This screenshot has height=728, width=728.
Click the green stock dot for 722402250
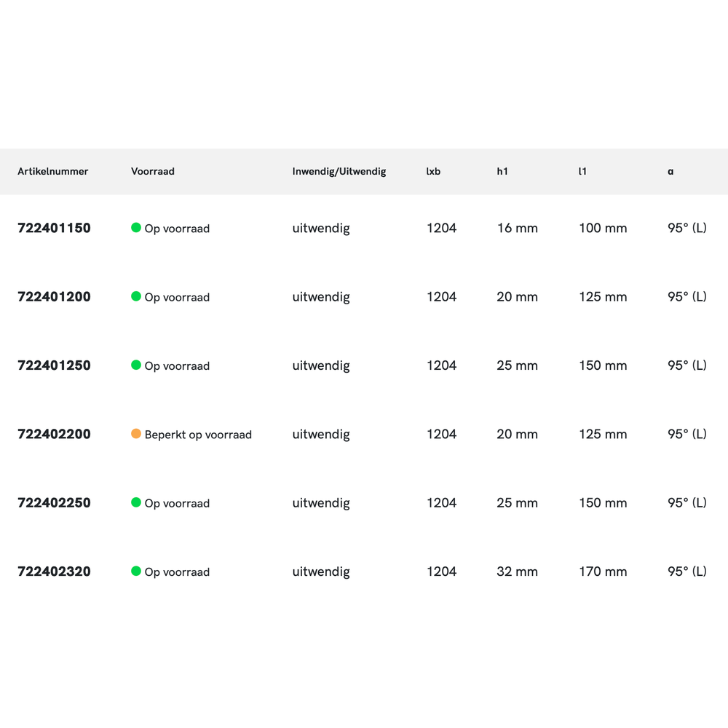coord(136,502)
